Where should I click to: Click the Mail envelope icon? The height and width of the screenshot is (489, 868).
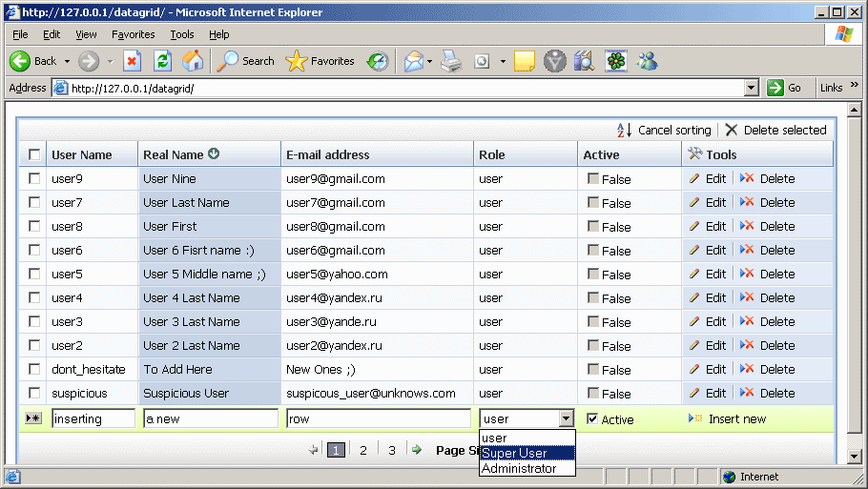tap(414, 61)
